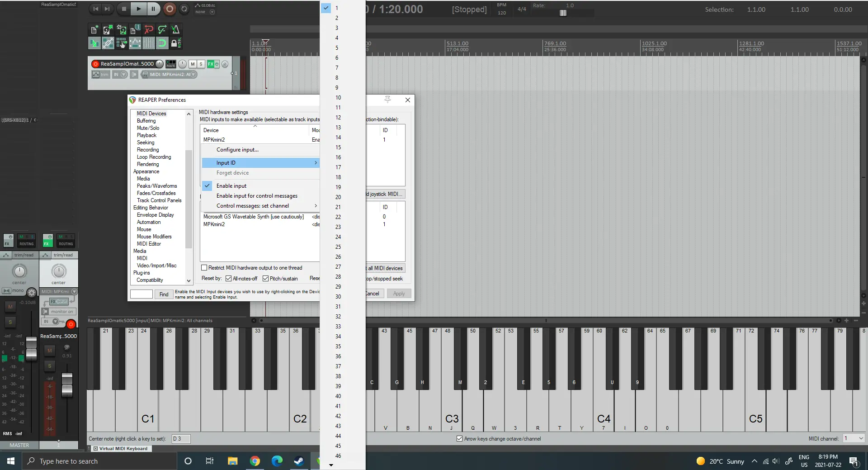Image resolution: width=868 pixels, height=470 pixels.
Task: Click the master volume fader in mixer
Action: click(x=31, y=348)
